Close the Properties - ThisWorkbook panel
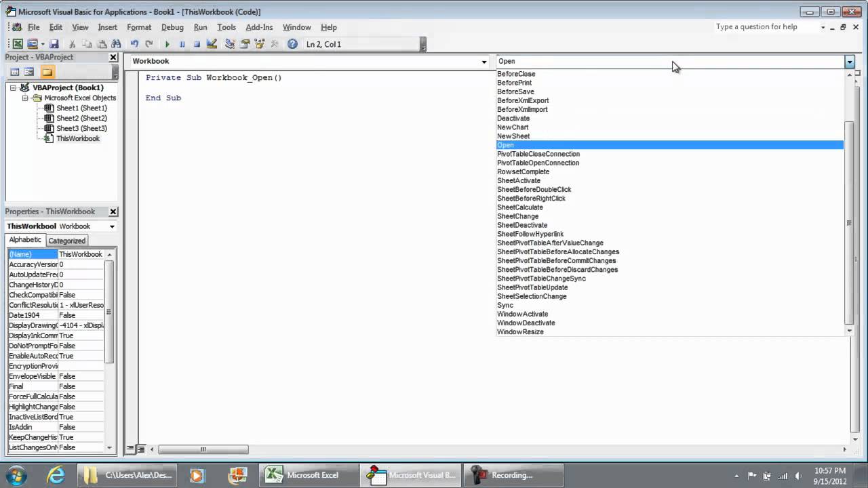Viewport: 868px width, 488px height. tap(113, 211)
